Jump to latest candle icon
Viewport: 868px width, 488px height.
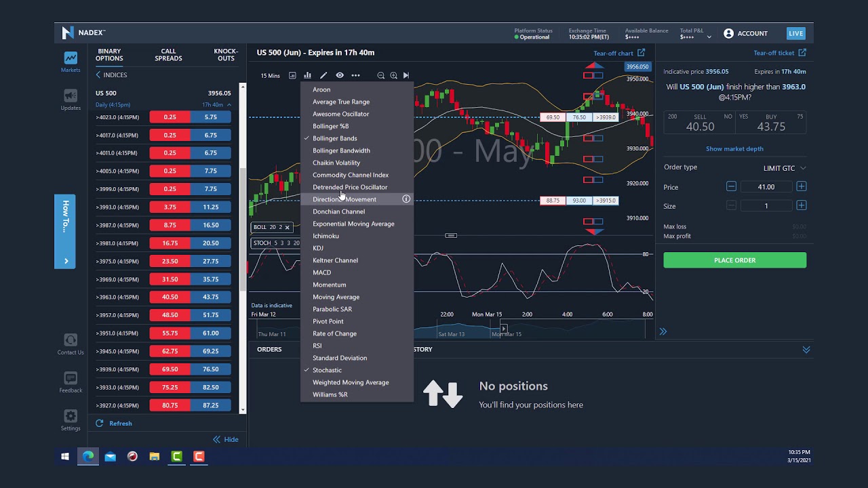(x=406, y=75)
